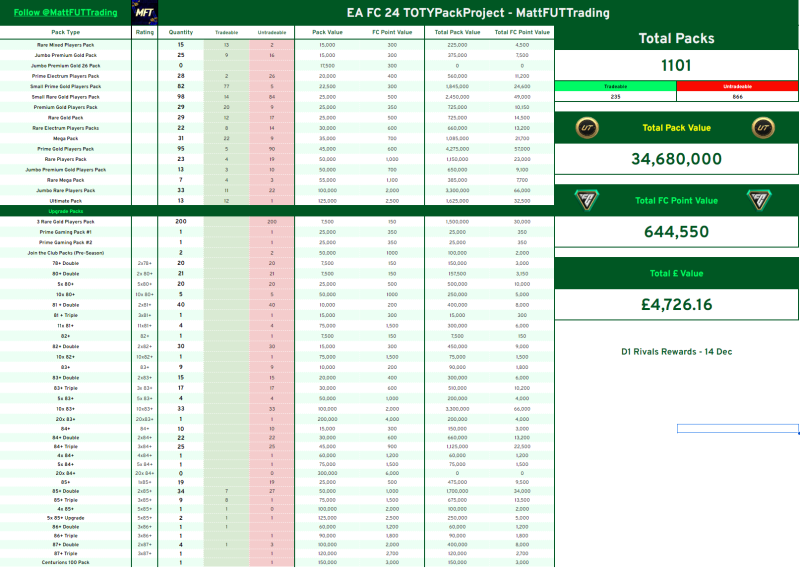Click the green Tradeable label under Total Packs
This screenshot has width=800, height=571.
point(615,86)
